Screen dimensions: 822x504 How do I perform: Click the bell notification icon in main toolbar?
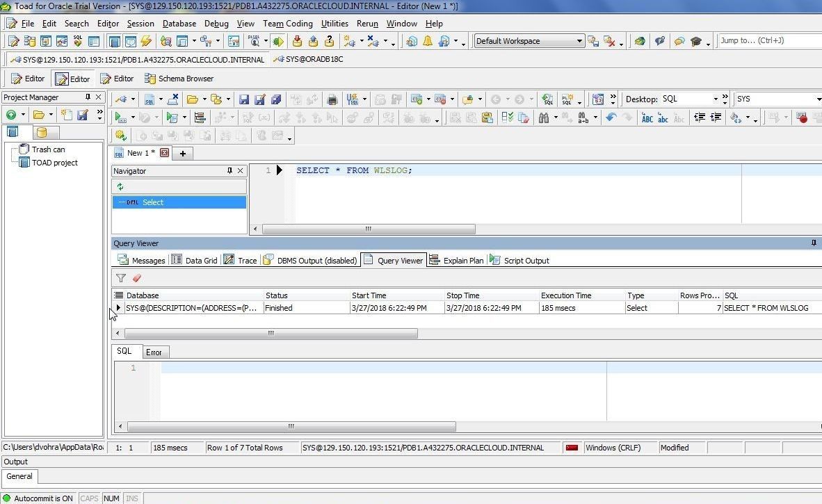[428, 41]
